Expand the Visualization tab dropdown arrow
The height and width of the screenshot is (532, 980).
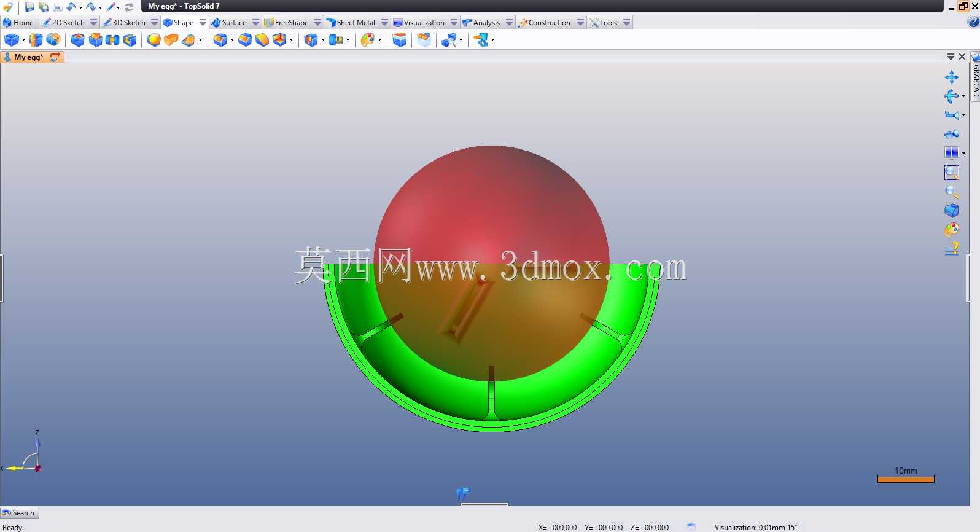(x=454, y=22)
